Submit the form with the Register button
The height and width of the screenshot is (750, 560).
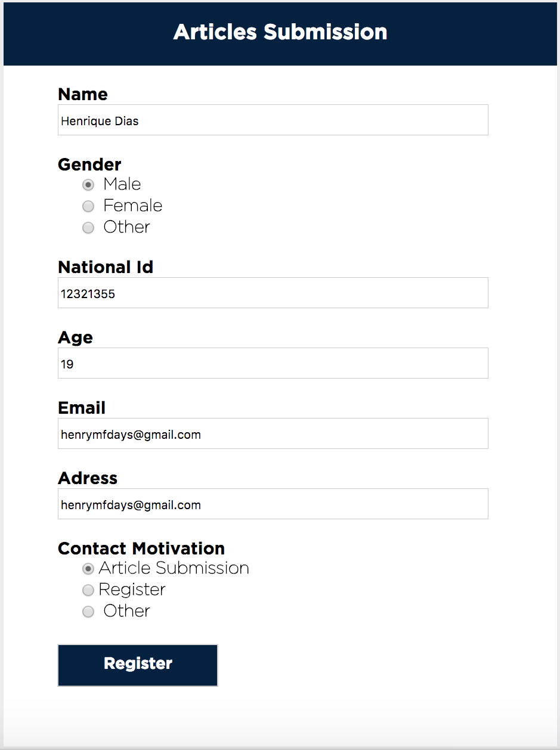point(138,665)
